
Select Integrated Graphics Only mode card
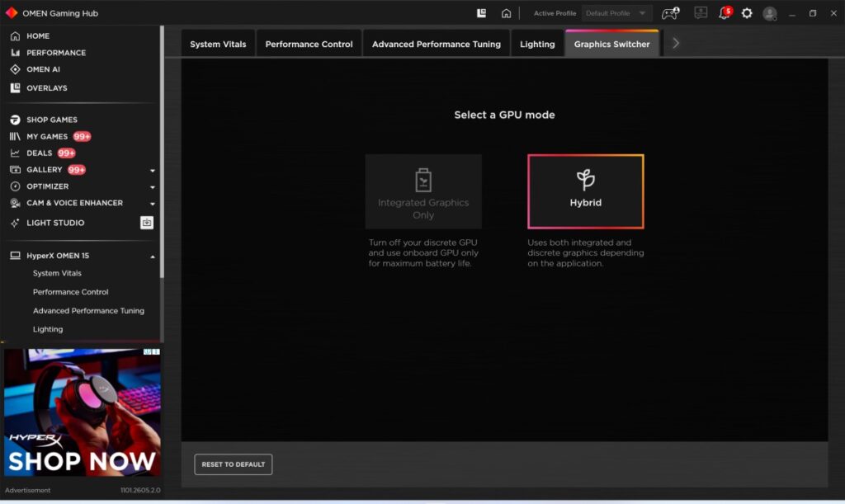pyautogui.click(x=423, y=191)
